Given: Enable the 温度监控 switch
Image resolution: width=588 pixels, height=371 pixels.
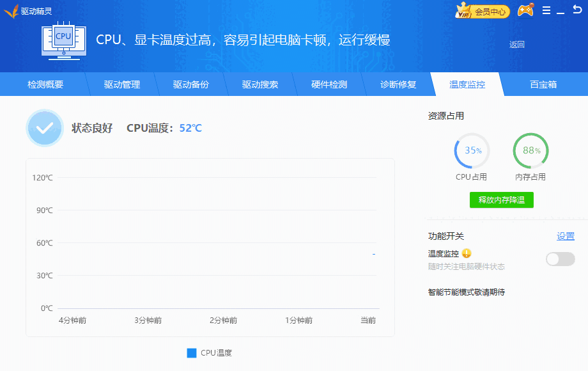Looking at the screenshot, I should (560, 259).
